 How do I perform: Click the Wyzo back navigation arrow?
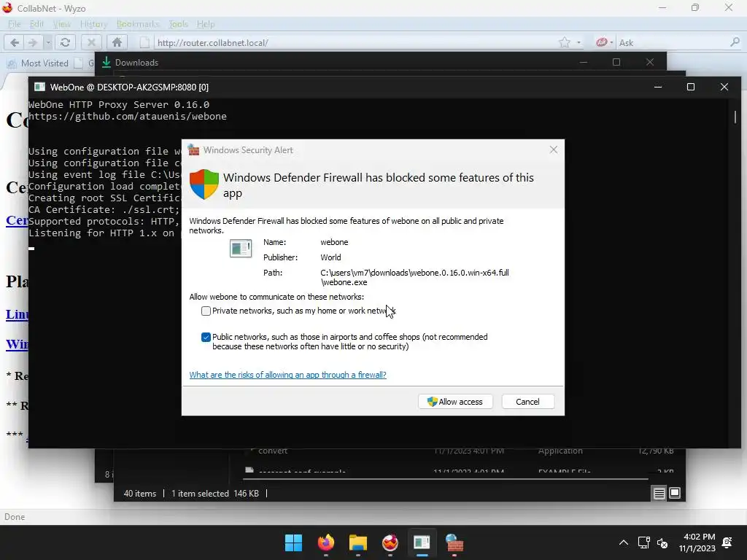pos(15,42)
